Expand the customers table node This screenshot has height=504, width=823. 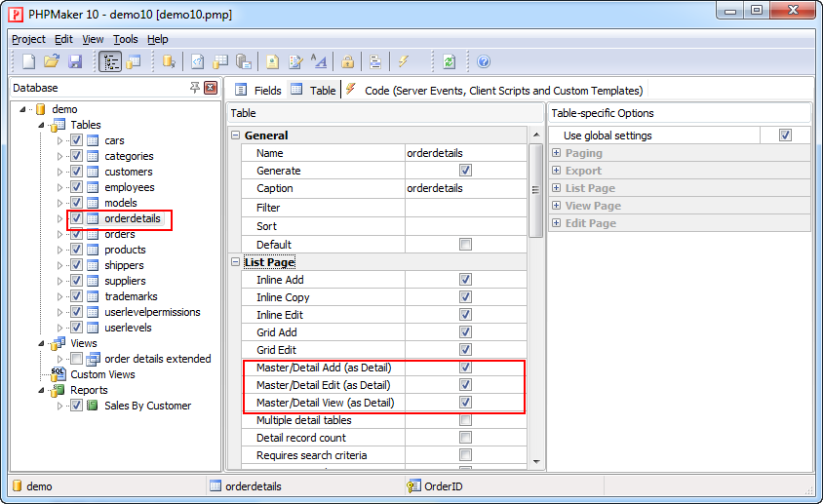[x=59, y=172]
